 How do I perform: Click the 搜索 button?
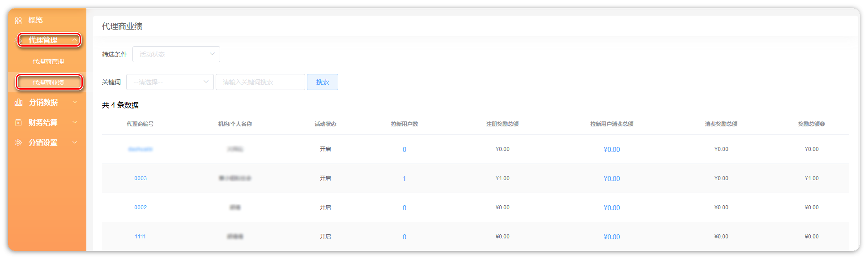click(322, 82)
